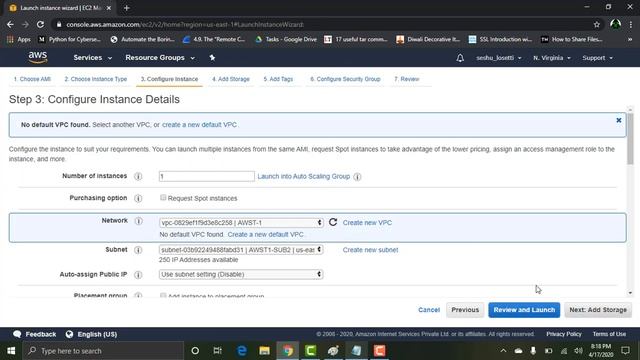Image resolution: width=640 pixels, height=360 pixels.
Task: Open the notifications bell
Action: (460, 58)
